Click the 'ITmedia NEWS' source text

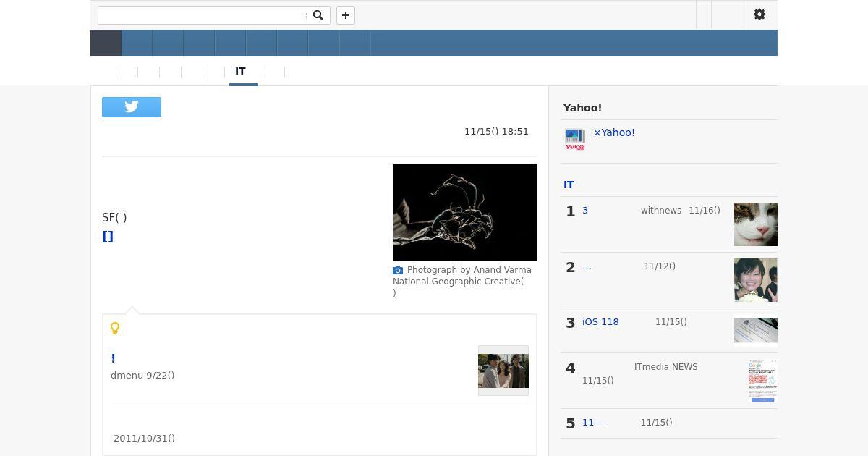click(x=666, y=367)
